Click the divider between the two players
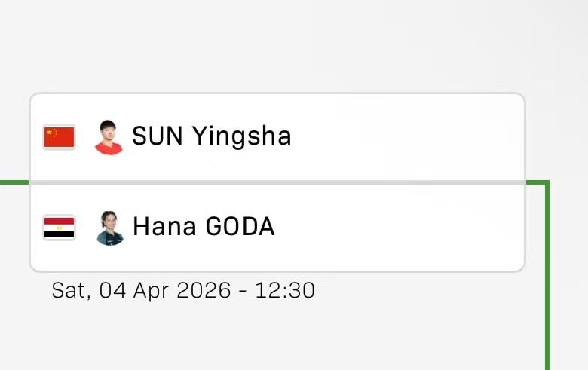This screenshot has height=370, width=588. pos(277,182)
